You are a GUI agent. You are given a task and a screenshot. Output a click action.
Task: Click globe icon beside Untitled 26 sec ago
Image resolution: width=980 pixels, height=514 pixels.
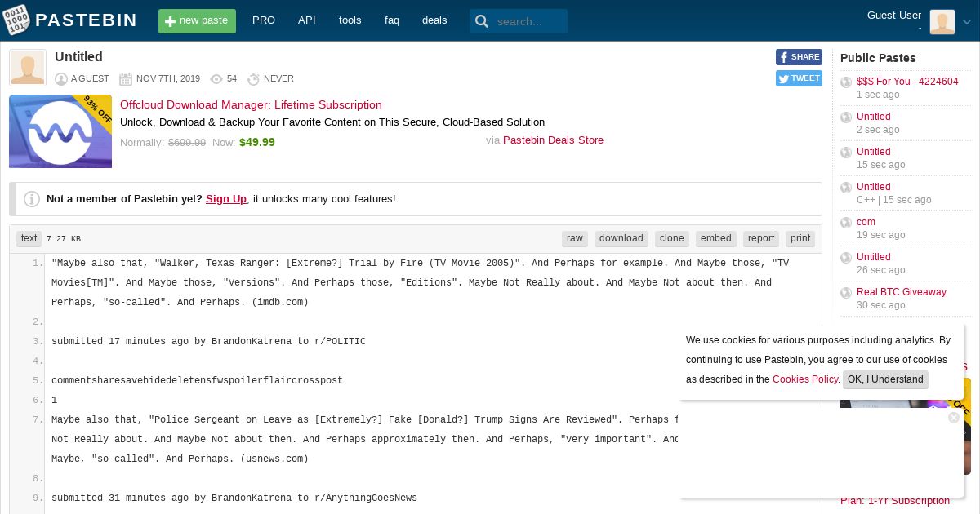pos(846,258)
